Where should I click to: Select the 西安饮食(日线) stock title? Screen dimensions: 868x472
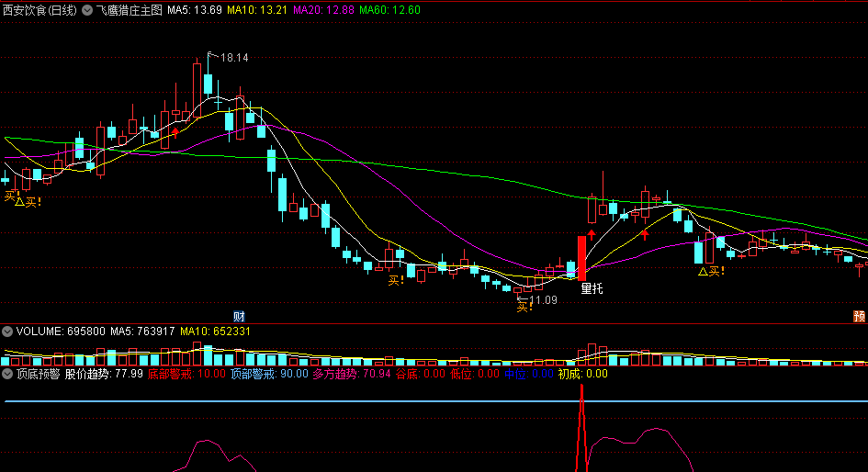(39, 10)
